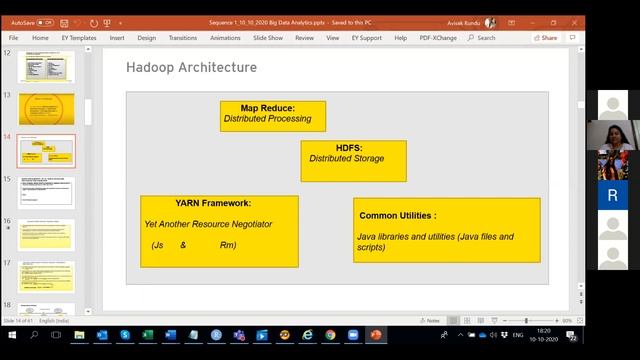Open Excel from the taskbar
The width and height of the screenshot is (640, 360).
[x=148, y=335]
